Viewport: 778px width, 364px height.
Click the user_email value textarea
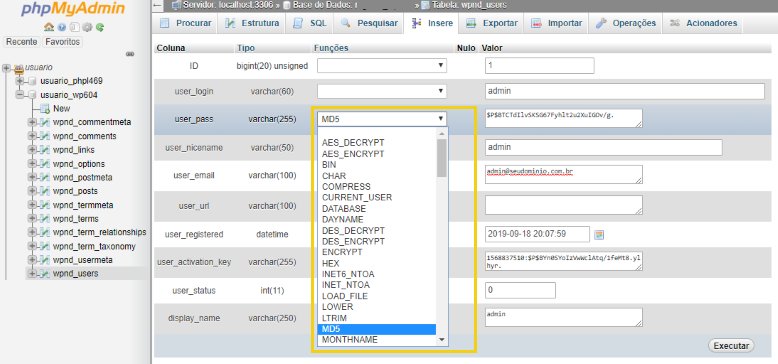(564, 175)
